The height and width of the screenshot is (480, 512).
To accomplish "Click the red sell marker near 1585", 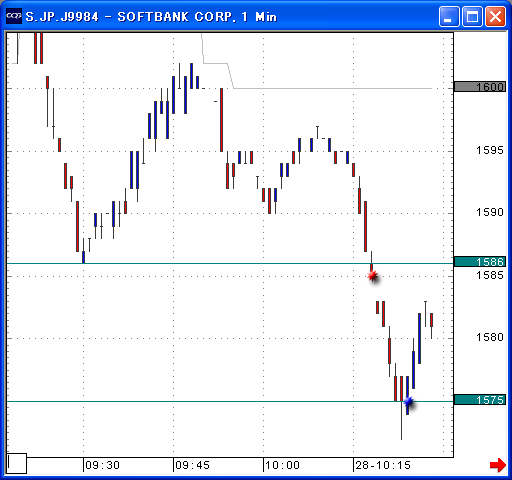I will [x=373, y=276].
